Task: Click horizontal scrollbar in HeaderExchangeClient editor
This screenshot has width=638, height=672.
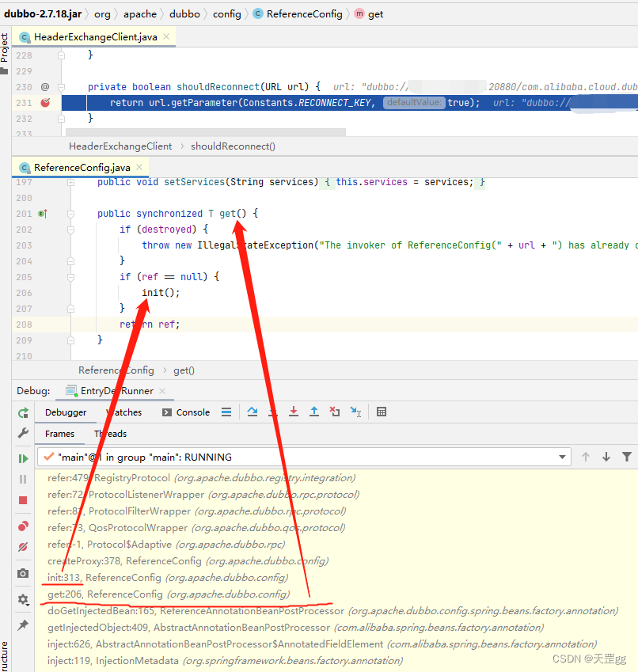Action: click(x=206, y=132)
